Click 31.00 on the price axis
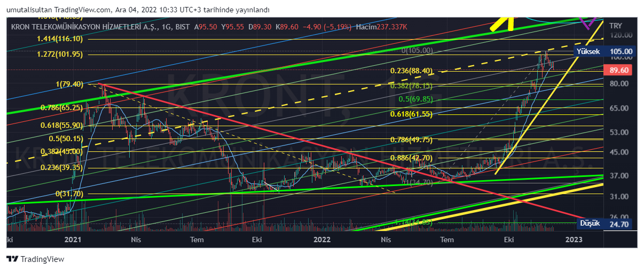644x270 pixels. click(x=619, y=197)
